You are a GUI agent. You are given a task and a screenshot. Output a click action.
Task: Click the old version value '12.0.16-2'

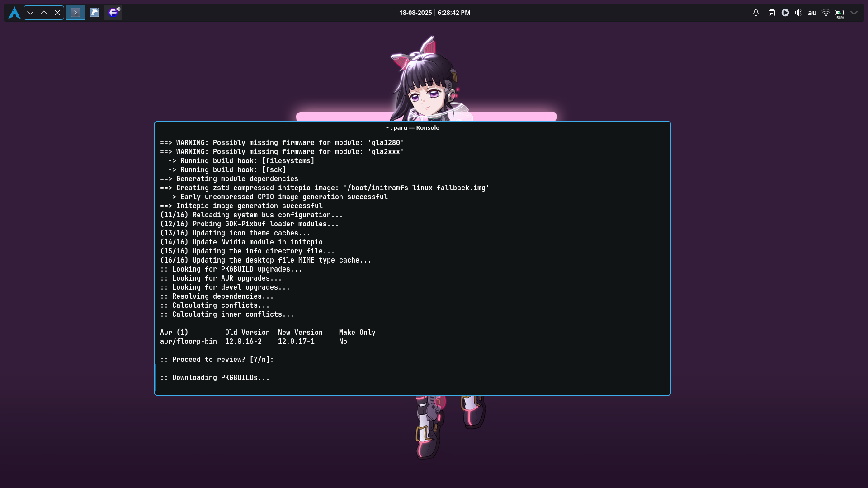(x=243, y=342)
